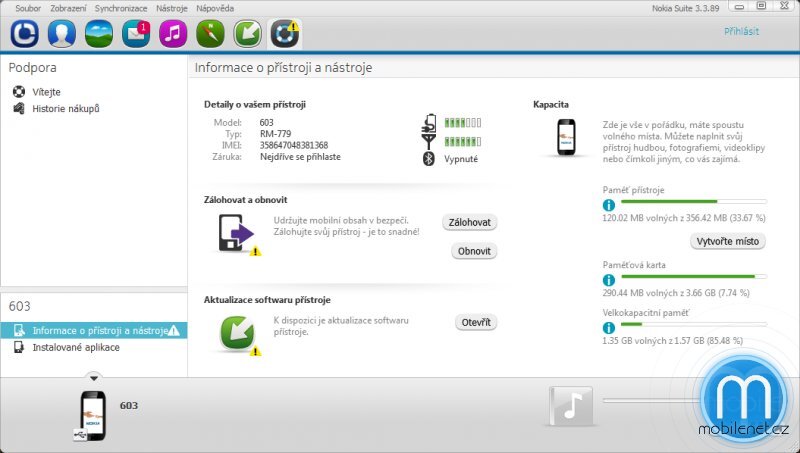Click the music note player icon
800x453 pixels.
[571, 406]
